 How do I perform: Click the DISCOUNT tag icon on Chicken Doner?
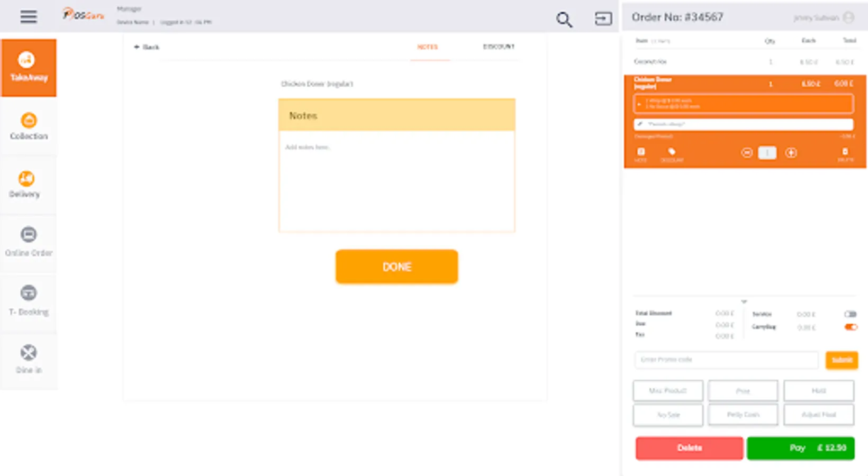point(672,153)
